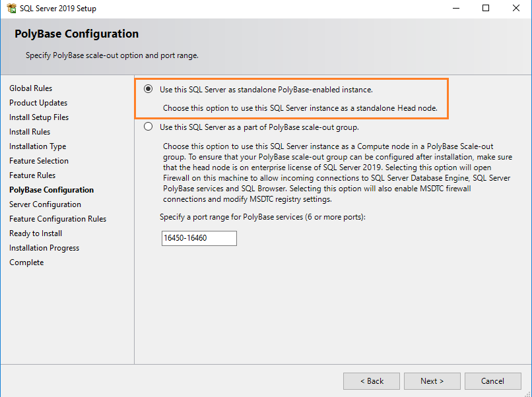Click the Next button
Image resolution: width=532 pixels, height=397 pixels.
432,381
